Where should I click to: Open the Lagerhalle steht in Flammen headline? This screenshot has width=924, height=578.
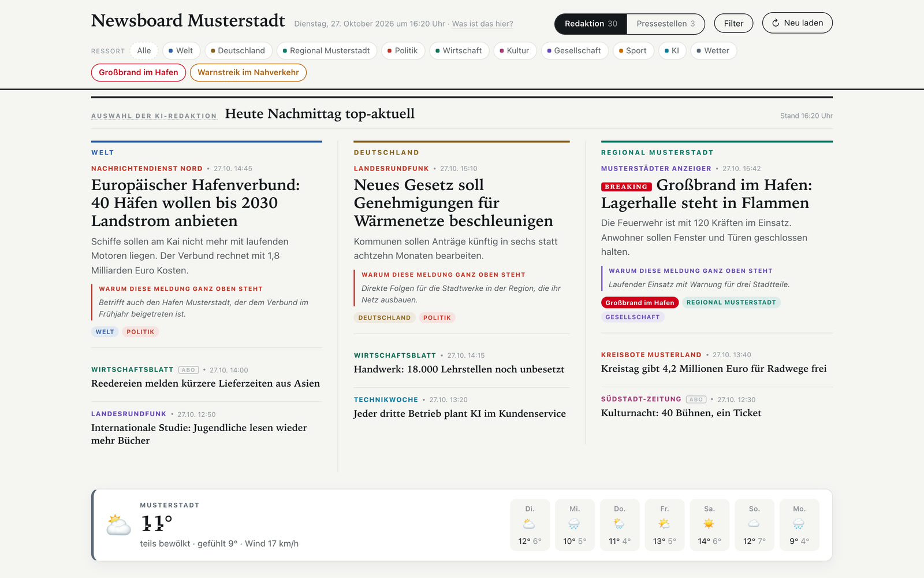point(706,194)
